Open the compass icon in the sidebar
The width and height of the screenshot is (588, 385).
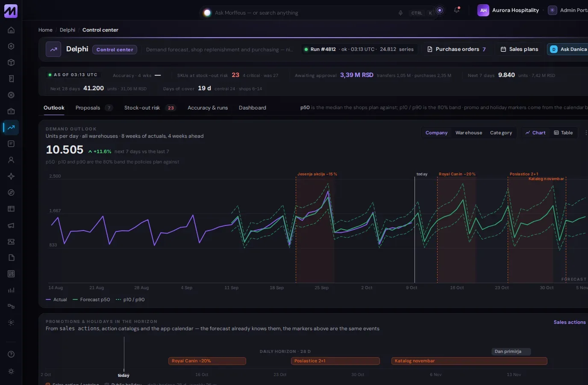(x=11, y=192)
